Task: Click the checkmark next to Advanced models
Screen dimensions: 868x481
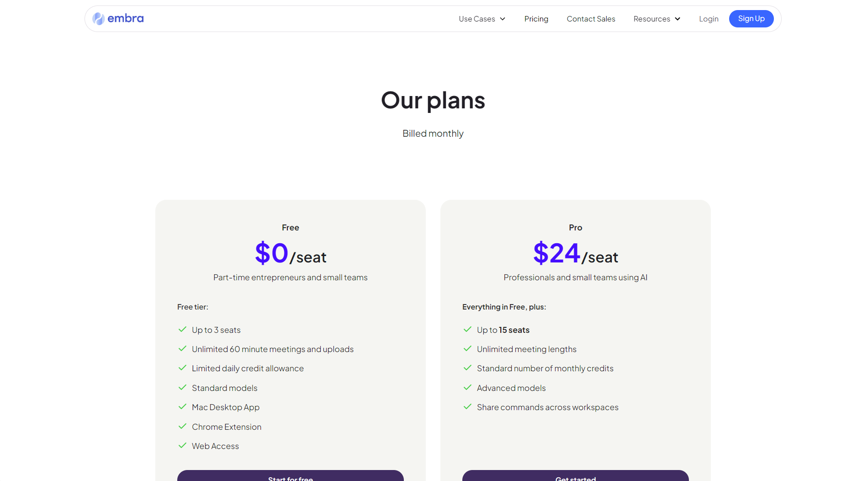Action: coord(467,388)
